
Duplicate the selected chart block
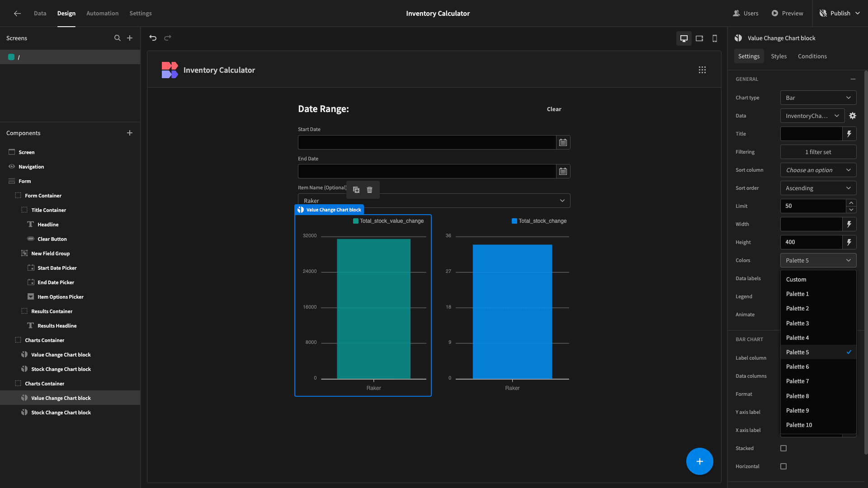click(x=356, y=190)
